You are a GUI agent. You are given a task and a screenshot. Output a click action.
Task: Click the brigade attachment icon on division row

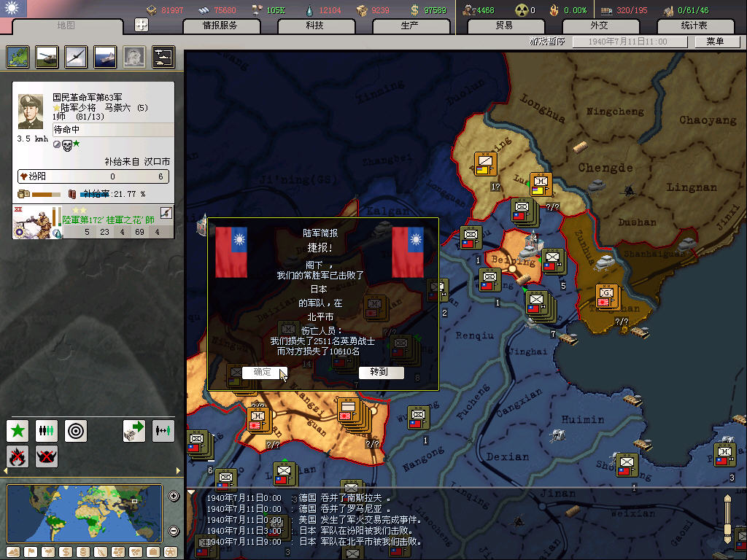click(166, 213)
